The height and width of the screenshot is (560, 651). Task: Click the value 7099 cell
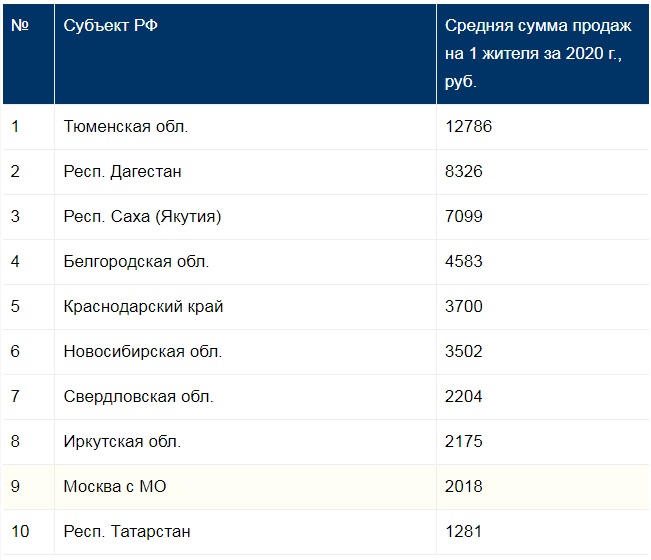point(464,217)
